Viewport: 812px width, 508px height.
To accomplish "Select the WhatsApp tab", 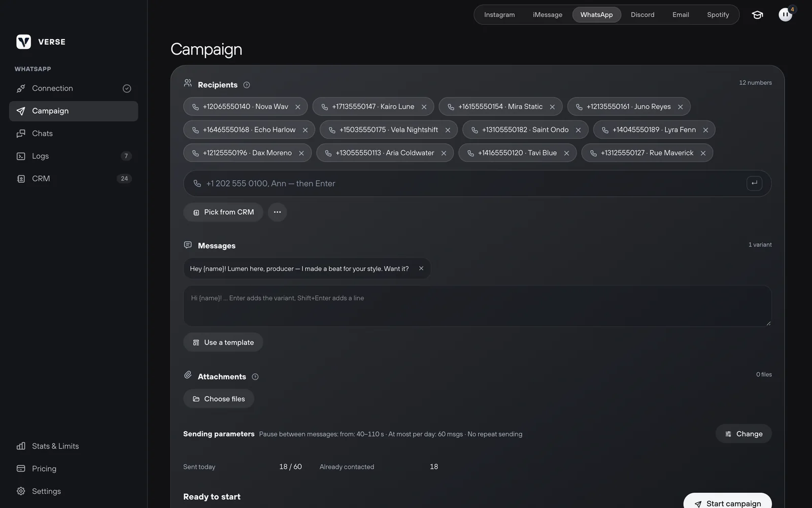I will tap(596, 15).
